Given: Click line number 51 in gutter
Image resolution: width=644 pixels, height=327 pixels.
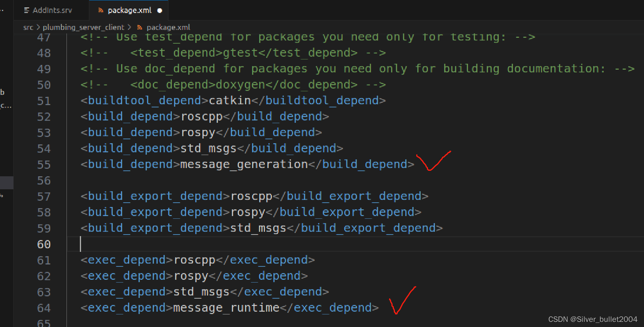Looking at the screenshot, I should (x=44, y=101).
